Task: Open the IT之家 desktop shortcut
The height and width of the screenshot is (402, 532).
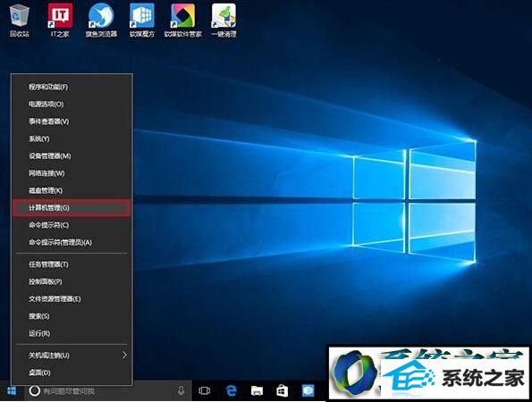Action: pos(60,21)
